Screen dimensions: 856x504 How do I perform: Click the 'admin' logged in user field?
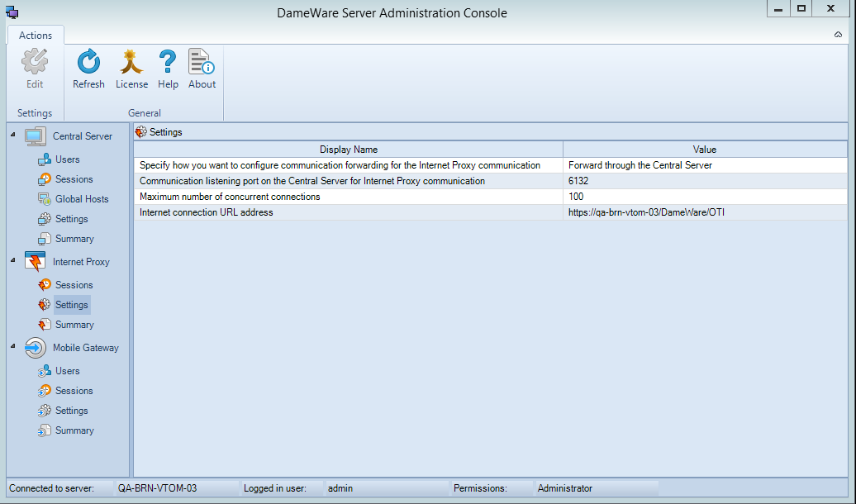[340, 488]
